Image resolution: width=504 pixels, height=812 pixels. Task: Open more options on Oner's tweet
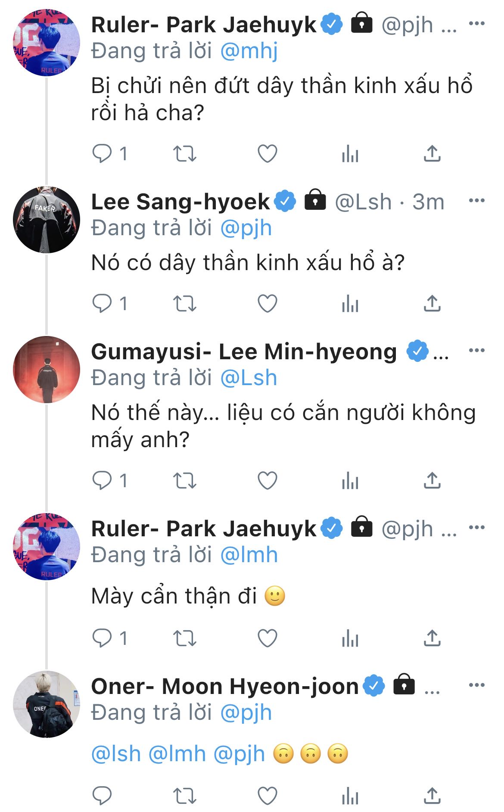tap(476, 685)
